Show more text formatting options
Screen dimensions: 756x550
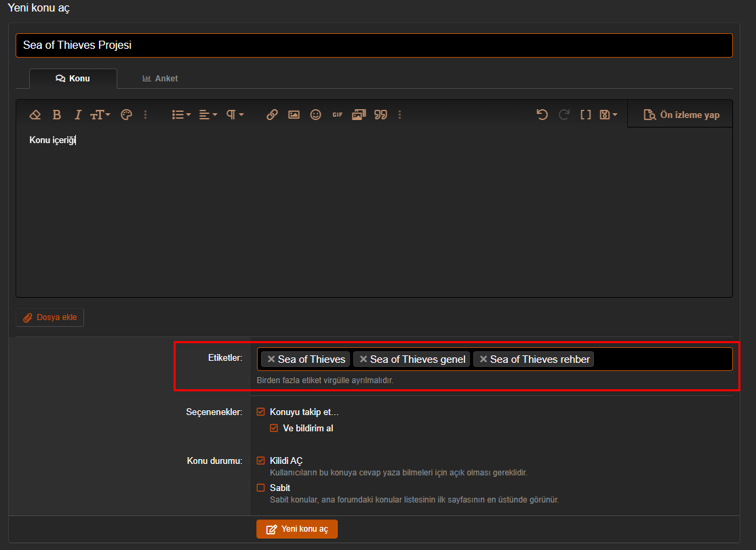tap(145, 115)
